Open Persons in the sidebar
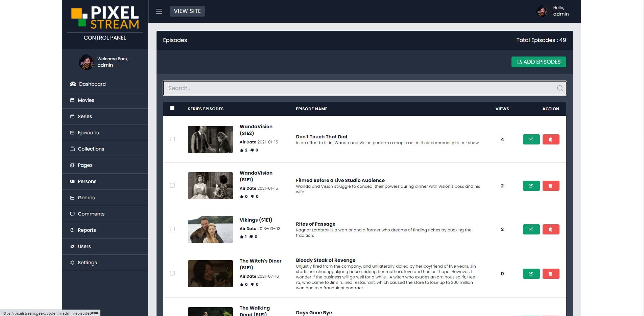The image size is (644, 316). pyautogui.click(x=105, y=181)
